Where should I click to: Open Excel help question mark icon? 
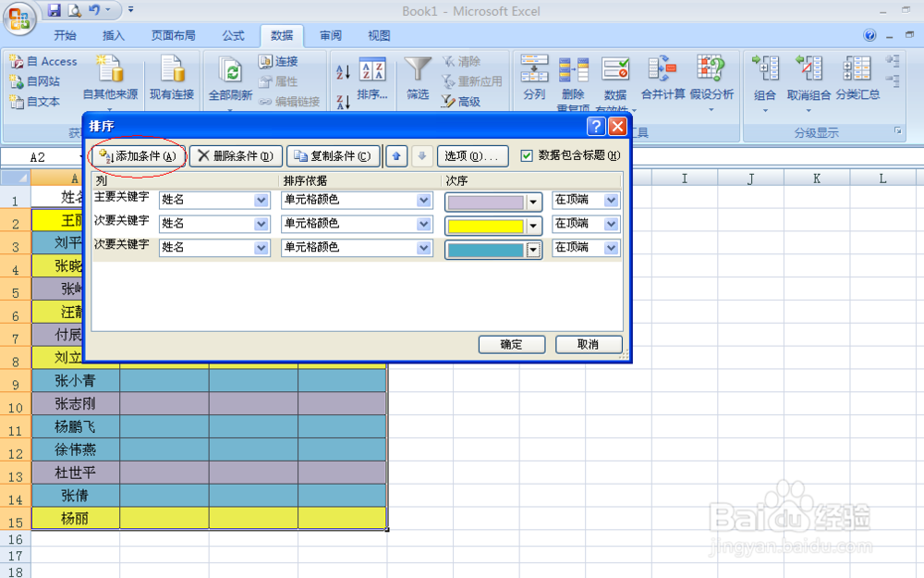tap(869, 35)
